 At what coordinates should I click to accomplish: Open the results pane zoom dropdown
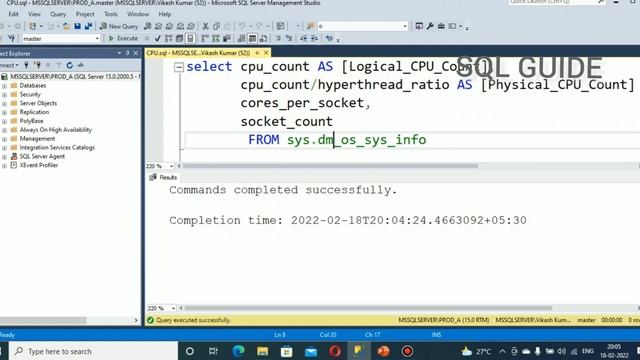coord(173,308)
